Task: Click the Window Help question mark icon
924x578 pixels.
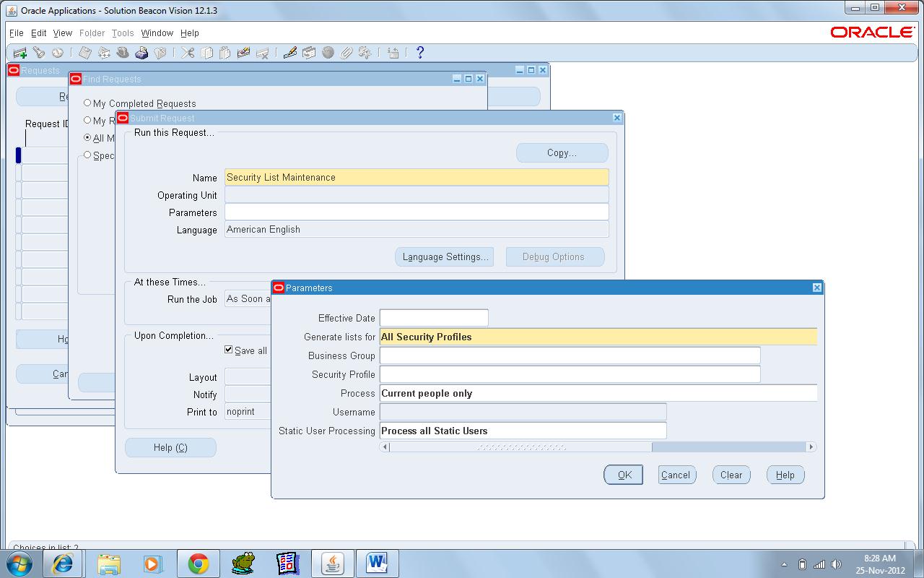Action: pos(419,53)
